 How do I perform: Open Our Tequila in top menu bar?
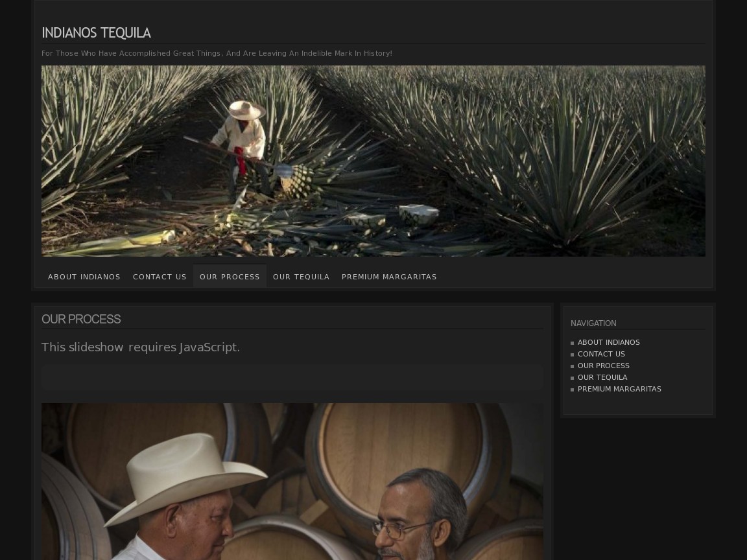[301, 277]
